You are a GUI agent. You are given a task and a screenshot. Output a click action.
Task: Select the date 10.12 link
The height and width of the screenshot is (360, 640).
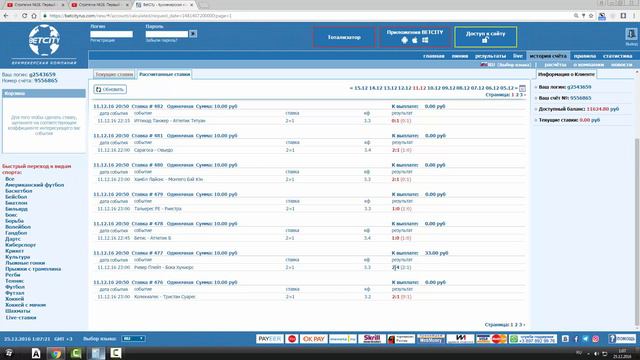click(x=434, y=88)
